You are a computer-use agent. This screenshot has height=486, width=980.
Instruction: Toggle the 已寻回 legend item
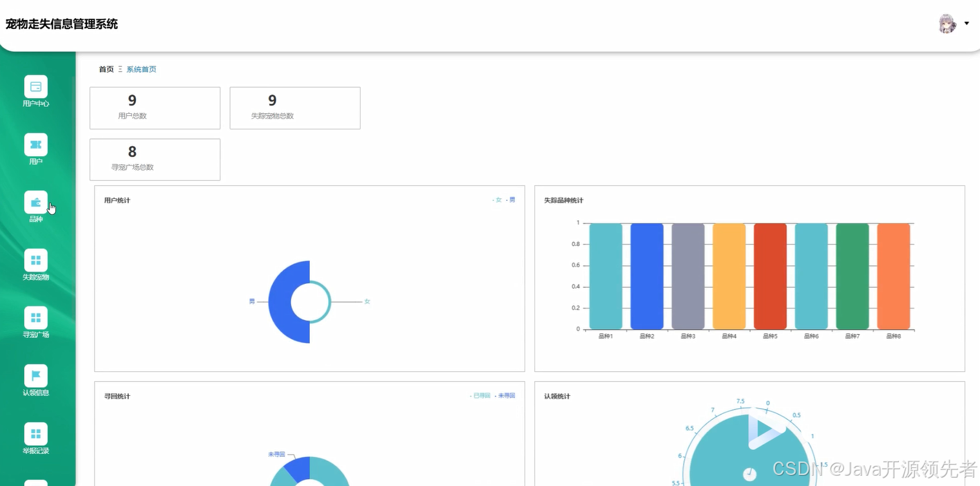click(480, 396)
